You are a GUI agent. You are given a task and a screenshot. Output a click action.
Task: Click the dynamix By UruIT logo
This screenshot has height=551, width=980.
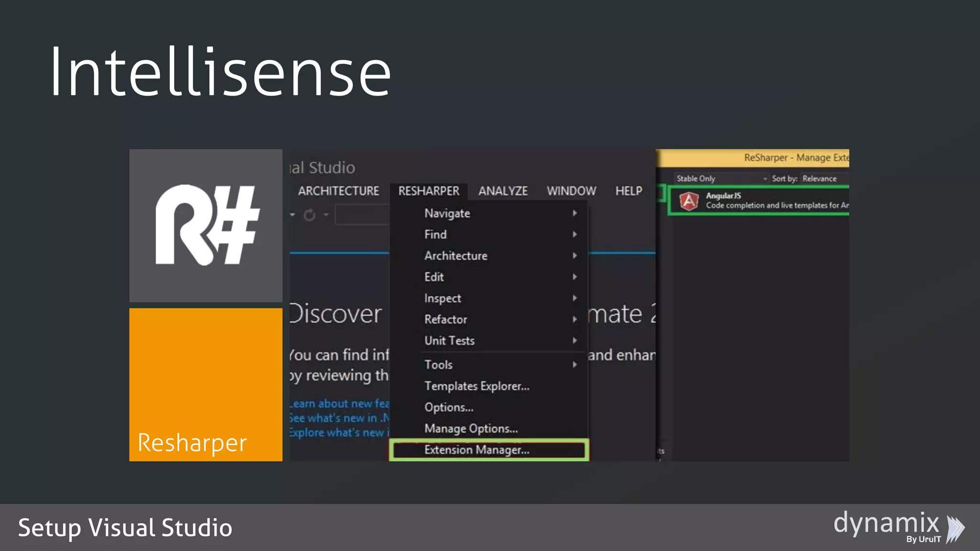tap(899, 527)
